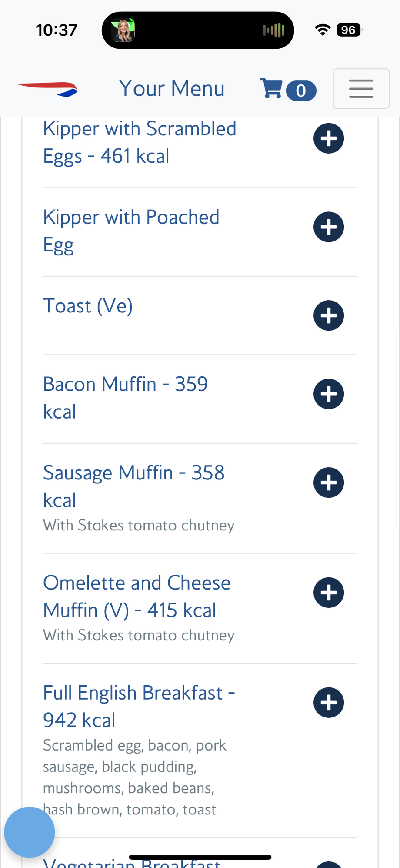Add Kipper with Scrambled Eggs to cart

click(x=329, y=138)
